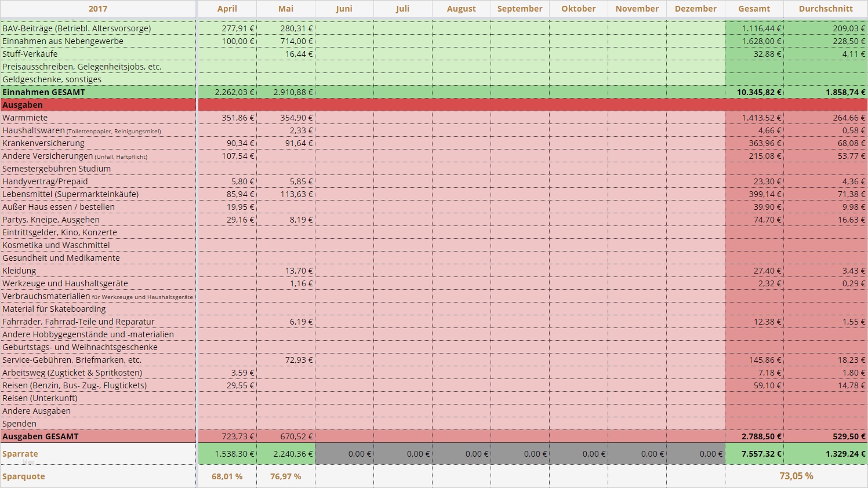Image resolution: width=868 pixels, height=488 pixels.
Task: Select the Oktober column header
Action: pyautogui.click(x=579, y=9)
